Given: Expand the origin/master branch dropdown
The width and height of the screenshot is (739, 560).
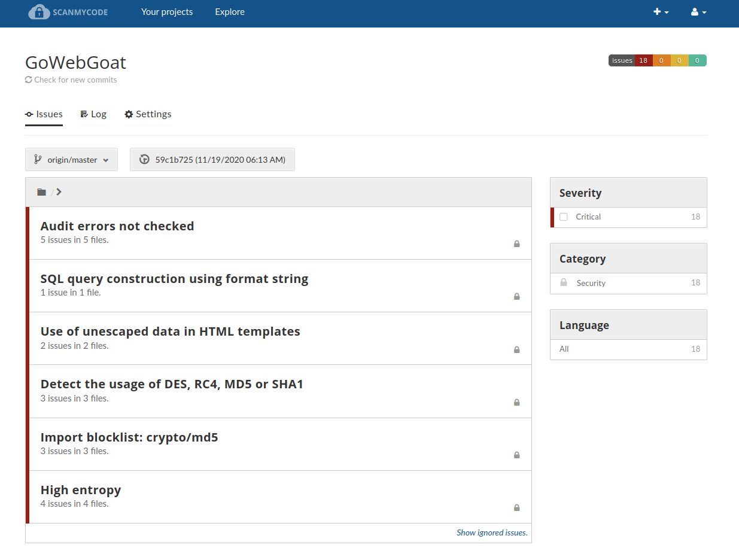Looking at the screenshot, I should pos(72,160).
